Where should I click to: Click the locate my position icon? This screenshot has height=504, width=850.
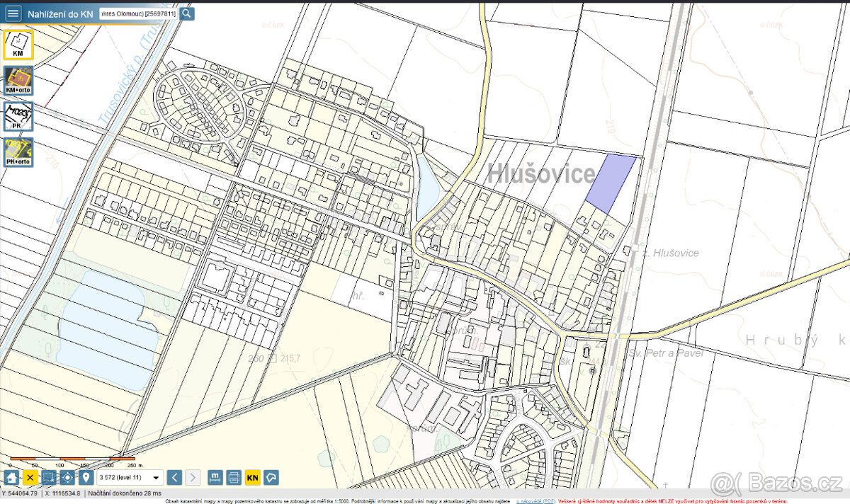[x=67, y=477]
